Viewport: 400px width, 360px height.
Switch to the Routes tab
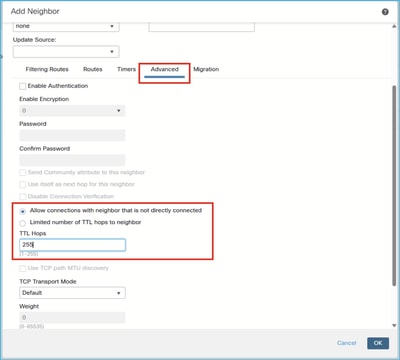(x=93, y=69)
